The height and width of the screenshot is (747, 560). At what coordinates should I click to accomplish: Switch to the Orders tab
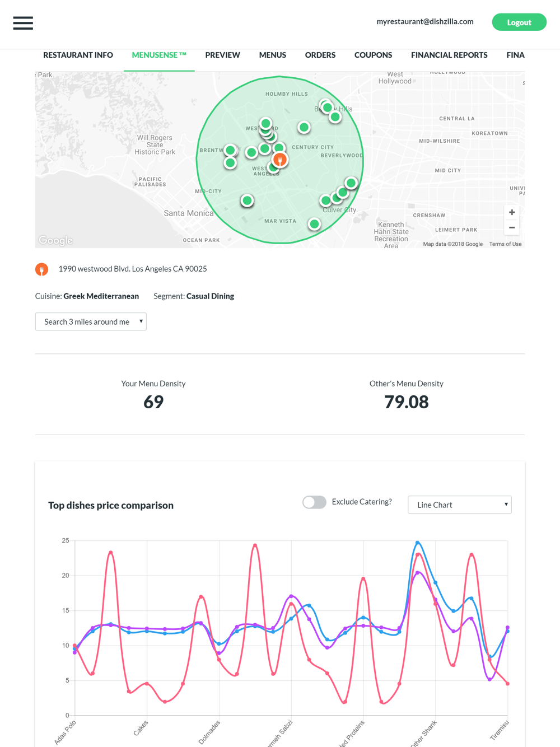(320, 55)
